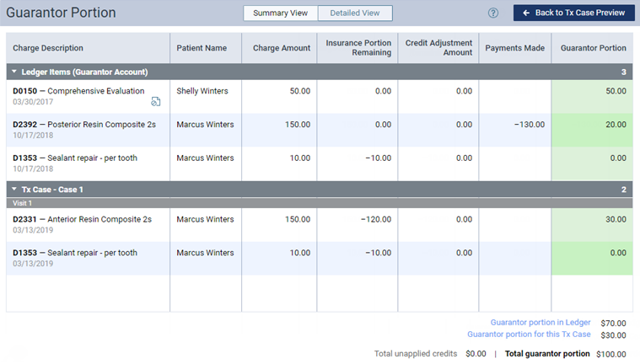
Task: Collapse the Ledger Items (Guarantor Account) section
Action: click(x=14, y=72)
